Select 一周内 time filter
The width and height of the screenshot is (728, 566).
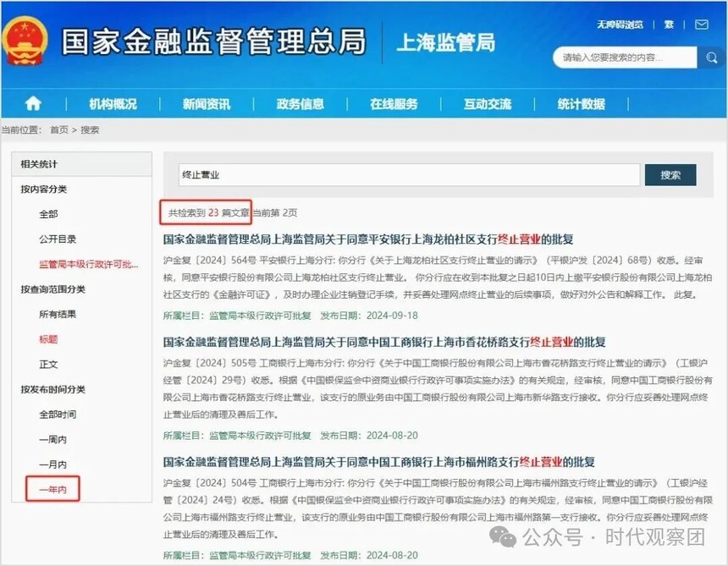pyautogui.click(x=53, y=439)
